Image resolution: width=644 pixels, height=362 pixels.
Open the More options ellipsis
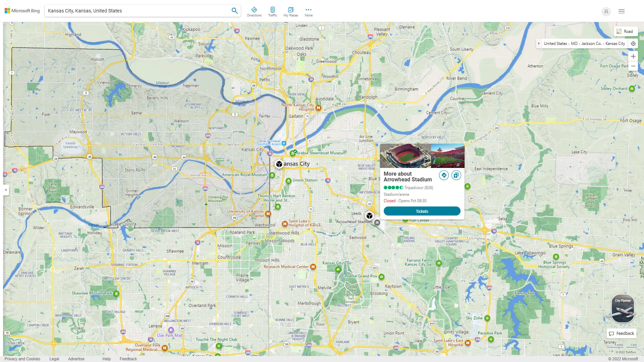pos(308,10)
